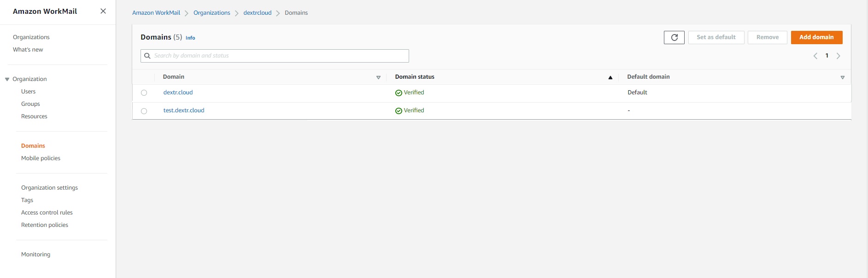Open the test.dextr.cloud domain link
Image resolution: width=868 pixels, height=278 pixels.
point(184,110)
